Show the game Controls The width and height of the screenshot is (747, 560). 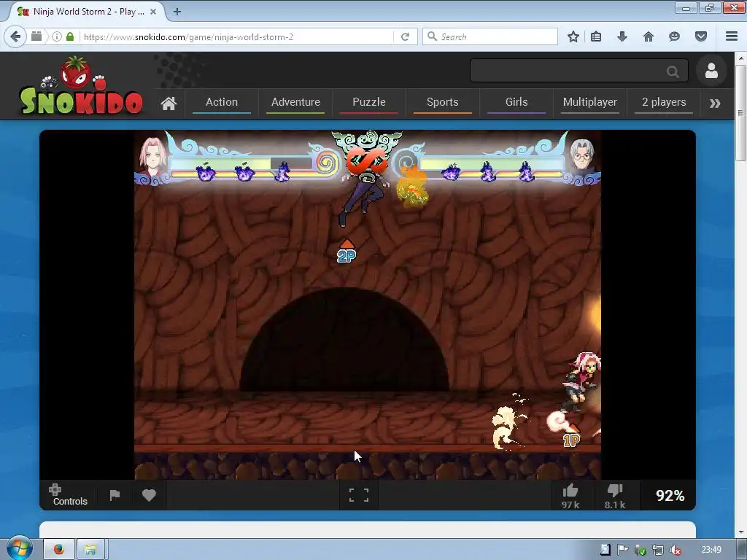(x=69, y=495)
